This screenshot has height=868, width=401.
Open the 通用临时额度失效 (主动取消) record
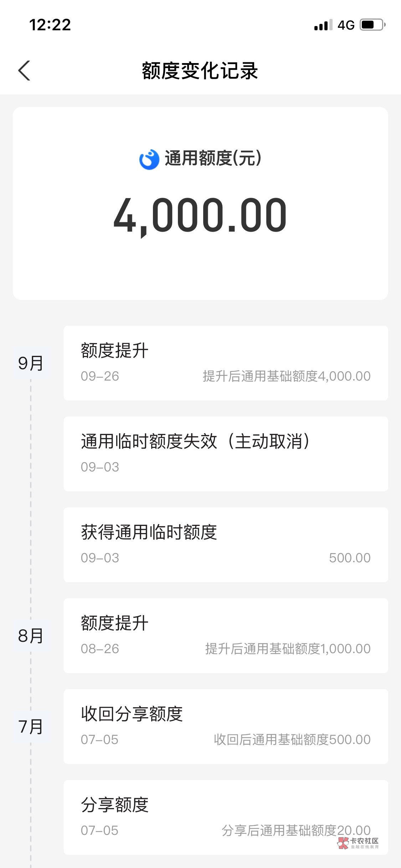pos(226,454)
